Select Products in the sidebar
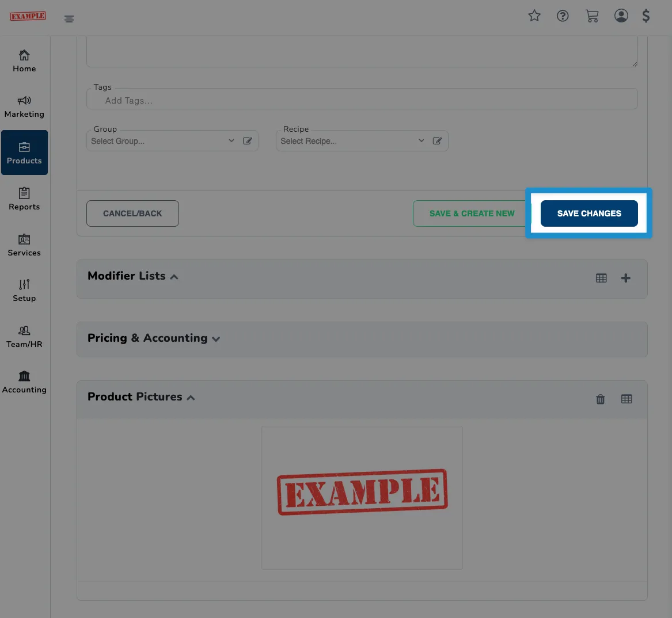Viewport: 672px width, 618px height. (24, 152)
